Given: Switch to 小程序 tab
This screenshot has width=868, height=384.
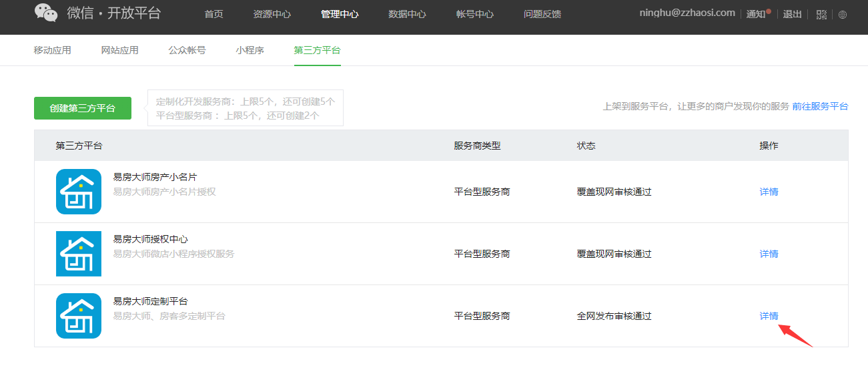Looking at the screenshot, I should click(250, 50).
